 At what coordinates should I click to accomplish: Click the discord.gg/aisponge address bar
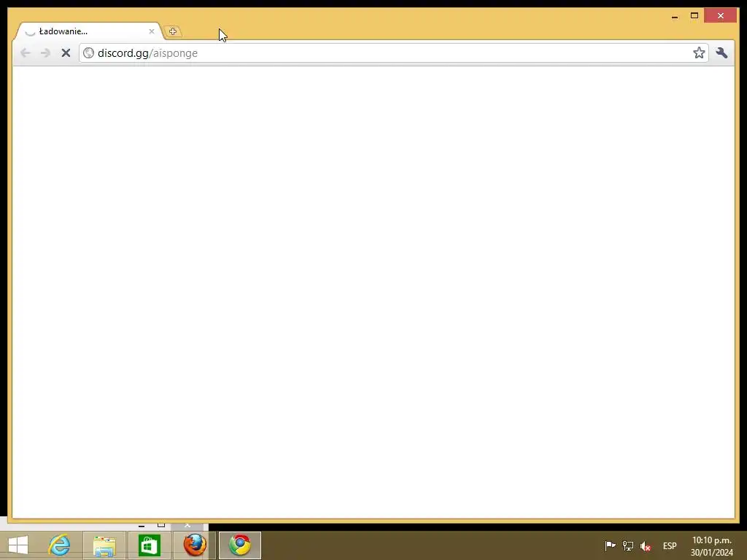coord(393,52)
